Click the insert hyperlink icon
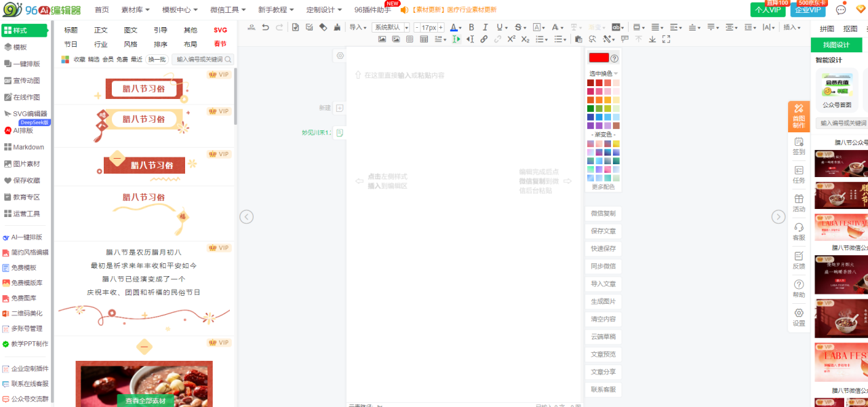This screenshot has height=407, width=868. pos(484,39)
